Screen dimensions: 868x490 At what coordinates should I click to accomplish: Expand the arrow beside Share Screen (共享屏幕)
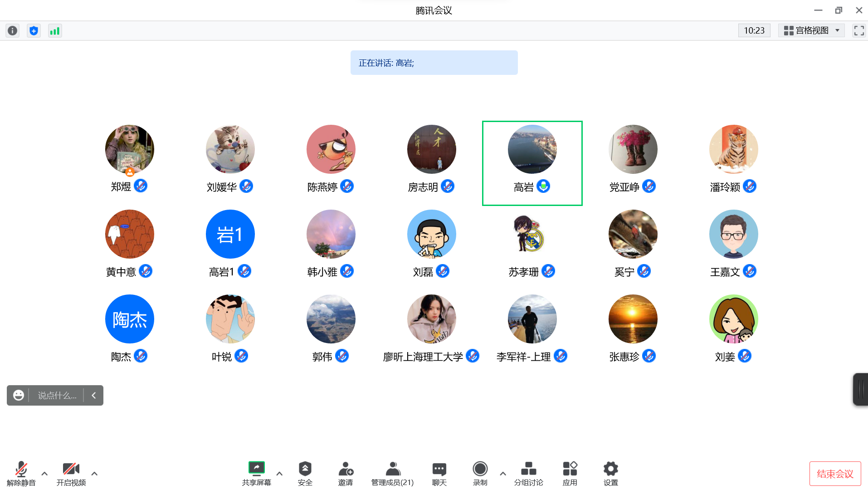point(279,473)
